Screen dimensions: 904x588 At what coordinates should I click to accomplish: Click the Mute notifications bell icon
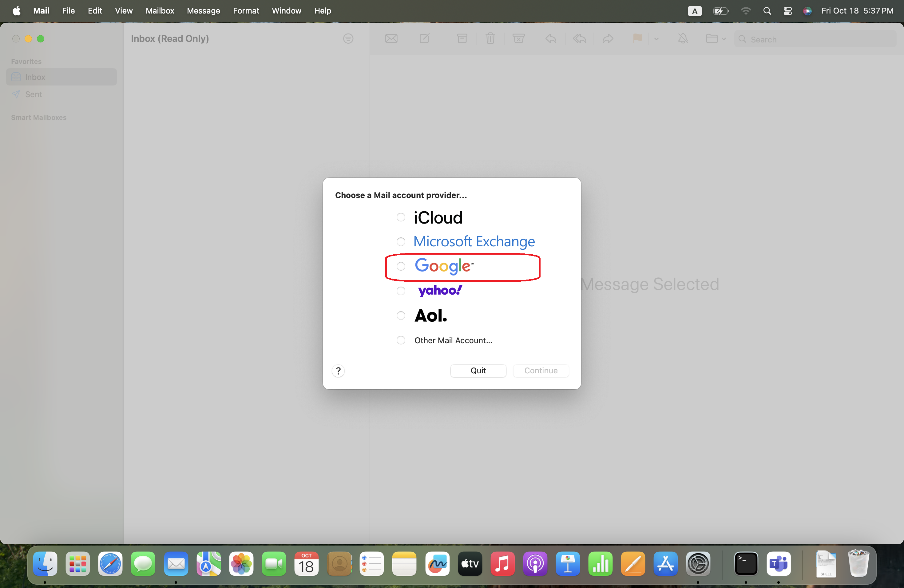(683, 39)
